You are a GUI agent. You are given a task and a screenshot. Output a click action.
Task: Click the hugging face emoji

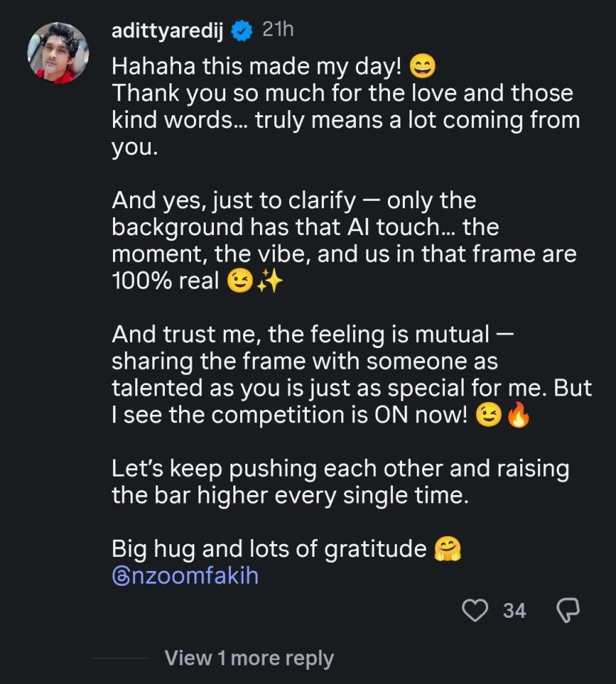449,549
